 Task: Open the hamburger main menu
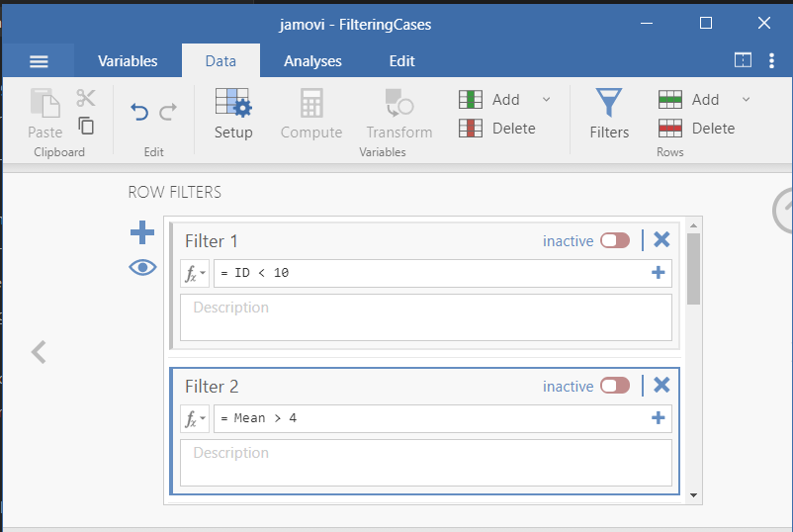click(39, 61)
